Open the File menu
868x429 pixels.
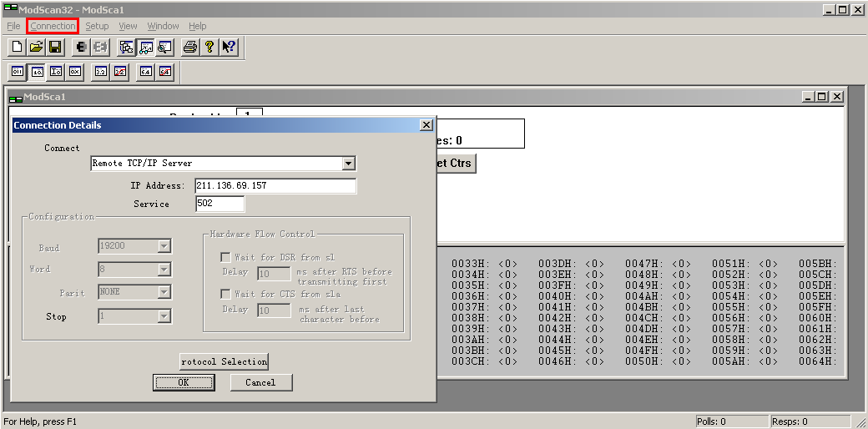13,26
